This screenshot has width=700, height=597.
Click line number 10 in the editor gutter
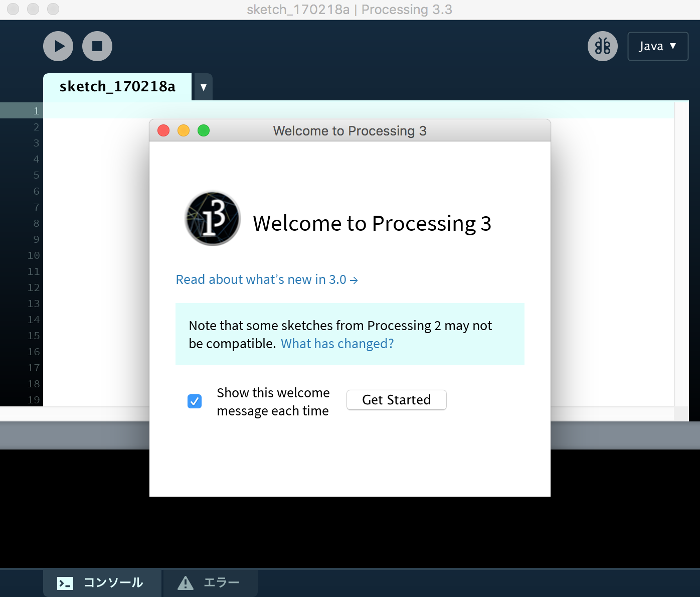34,255
